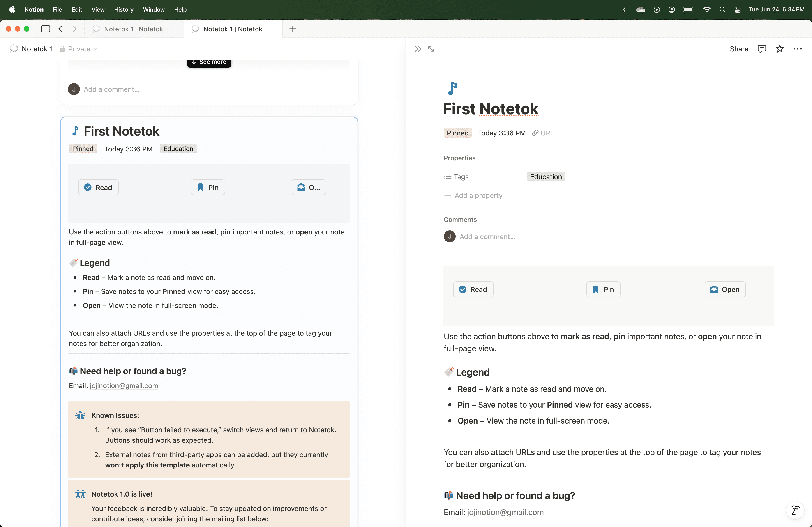Click the Read button in left card
The width and height of the screenshot is (812, 527).
click(x=98, y=187)
